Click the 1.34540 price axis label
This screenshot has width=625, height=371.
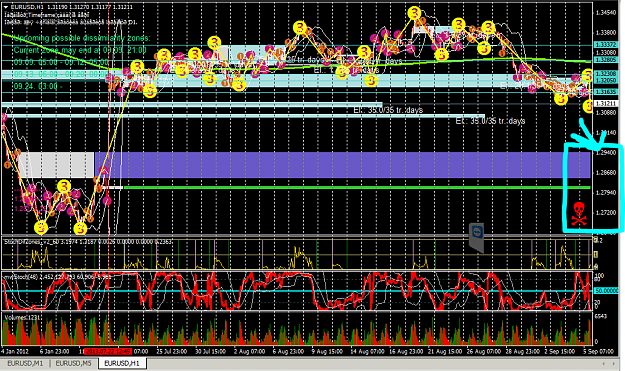606,13
